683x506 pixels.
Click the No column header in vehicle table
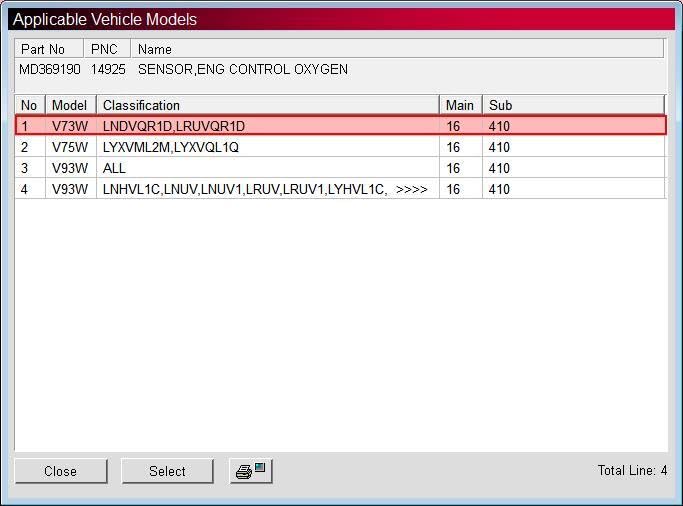tap(30, 105)
